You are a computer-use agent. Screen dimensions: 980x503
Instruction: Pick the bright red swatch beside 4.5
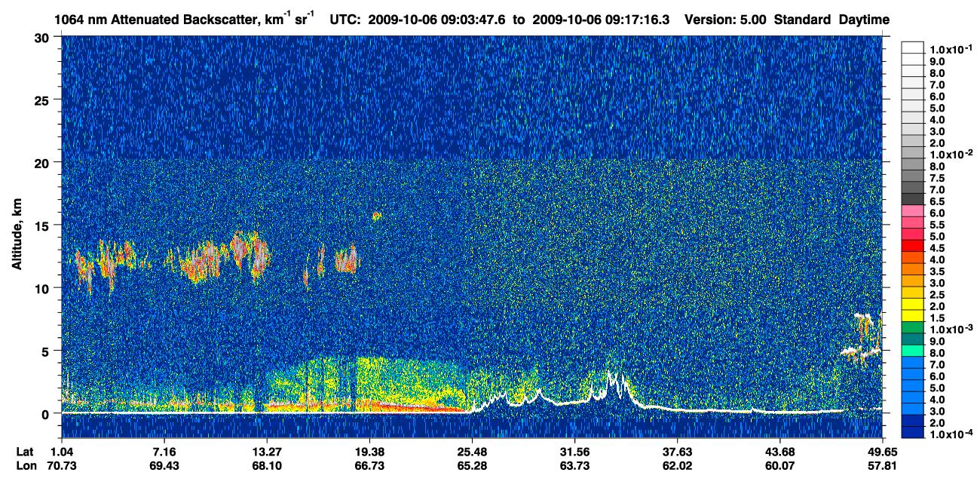coord(913,247)
